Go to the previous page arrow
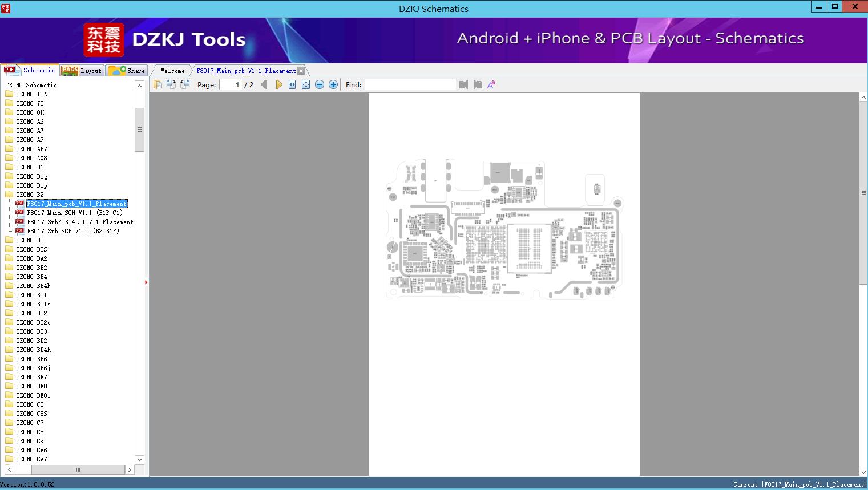The width and height of the screenshot is (868, 490). [x=264, y=84]
